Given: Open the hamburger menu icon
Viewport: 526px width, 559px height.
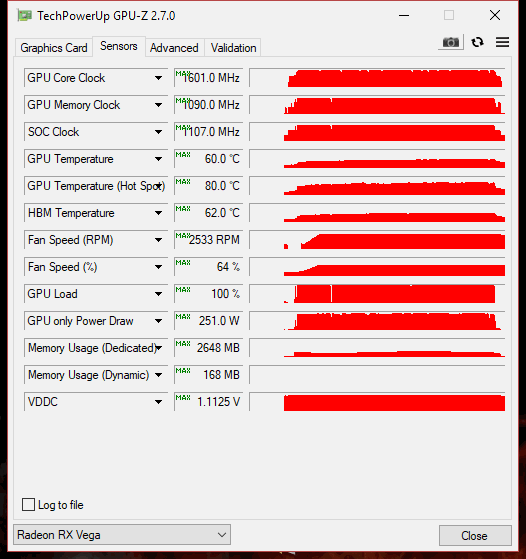Looking at the screenshot, I should [502, 42].
